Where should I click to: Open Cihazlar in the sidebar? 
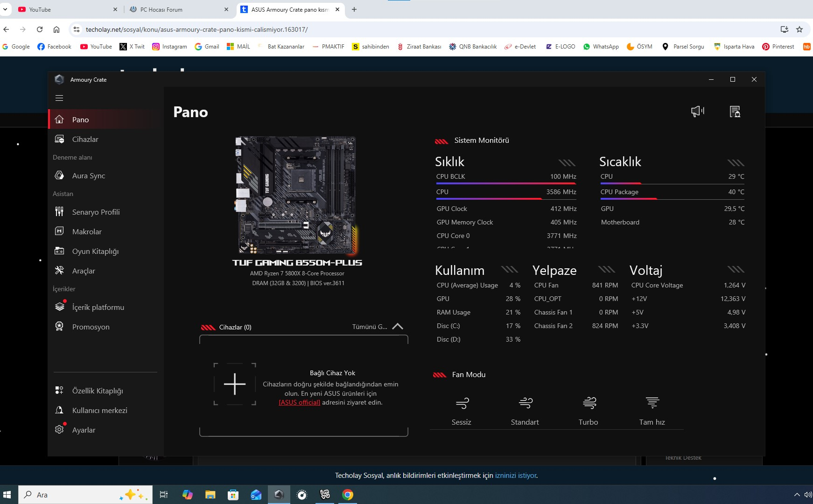pos(105,139)
